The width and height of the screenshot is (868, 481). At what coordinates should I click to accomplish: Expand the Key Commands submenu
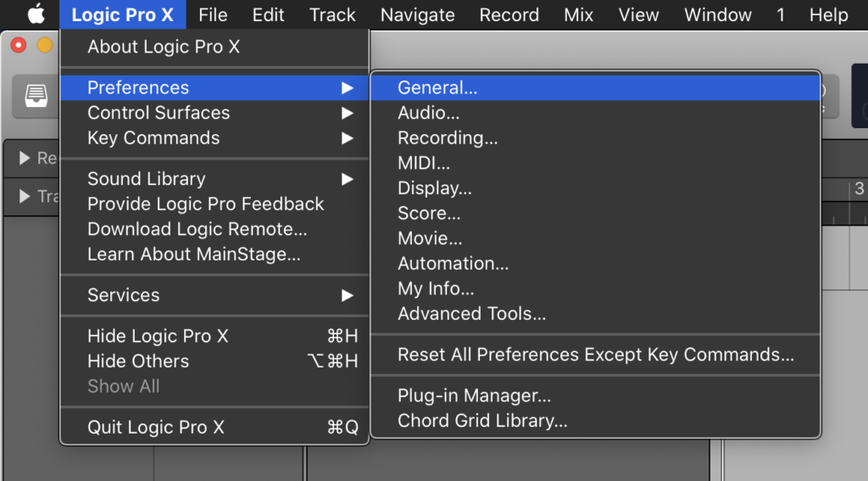point(214,137)
